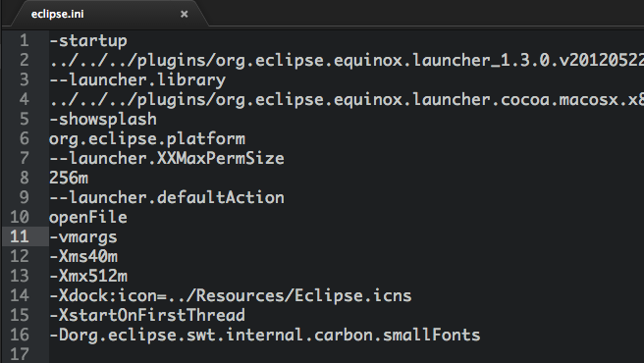Click the -Xmx512m line
The image size is (644, 363).
click(88, 276)
